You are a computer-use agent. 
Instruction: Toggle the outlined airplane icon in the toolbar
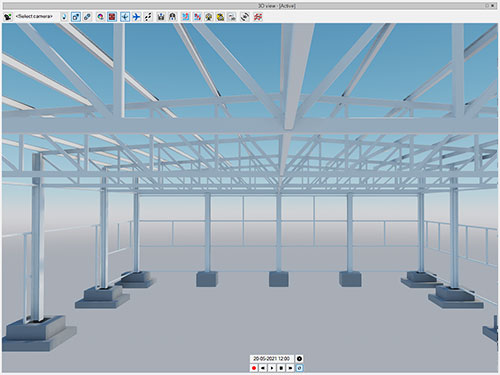(125, 16)
